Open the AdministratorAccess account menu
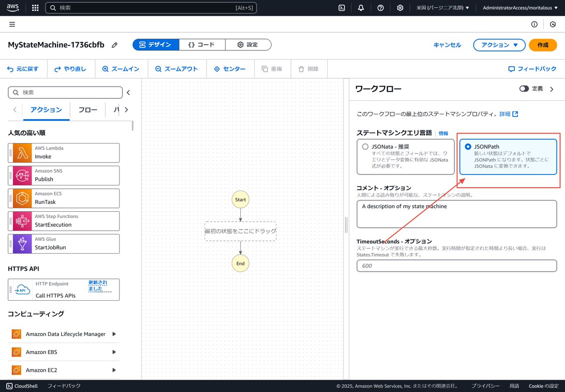Viewport: 565px width, 392px height. pyautogui.click(x=520, y=8)
